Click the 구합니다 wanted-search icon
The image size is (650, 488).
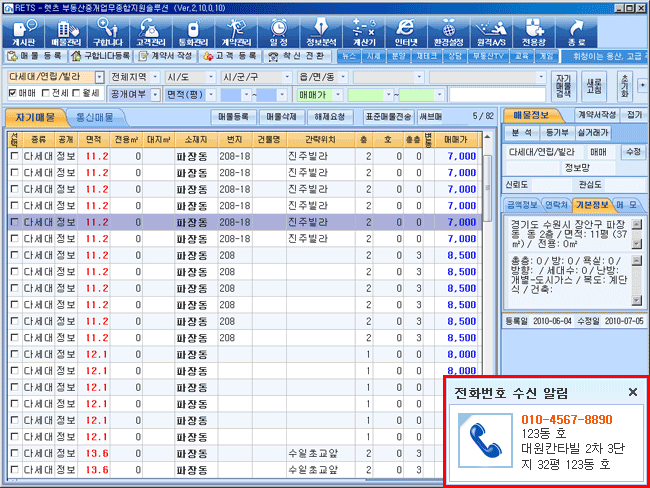(x=108, y=32)
